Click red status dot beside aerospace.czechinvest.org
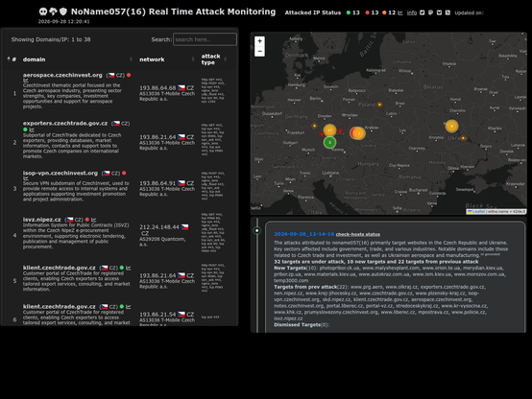The width and height of the screenshot is (532, 399). pos(129,75)
